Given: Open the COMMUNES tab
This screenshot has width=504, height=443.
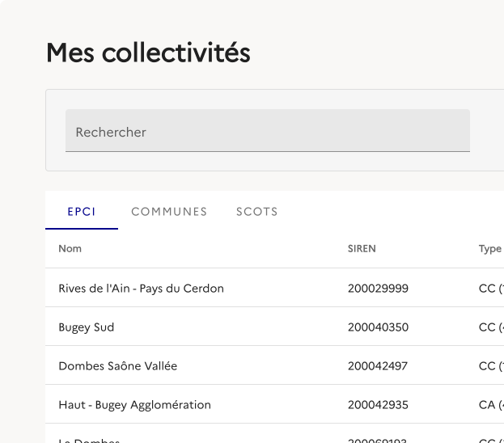Looking at the screenshot, I should (x=169, y=212).
